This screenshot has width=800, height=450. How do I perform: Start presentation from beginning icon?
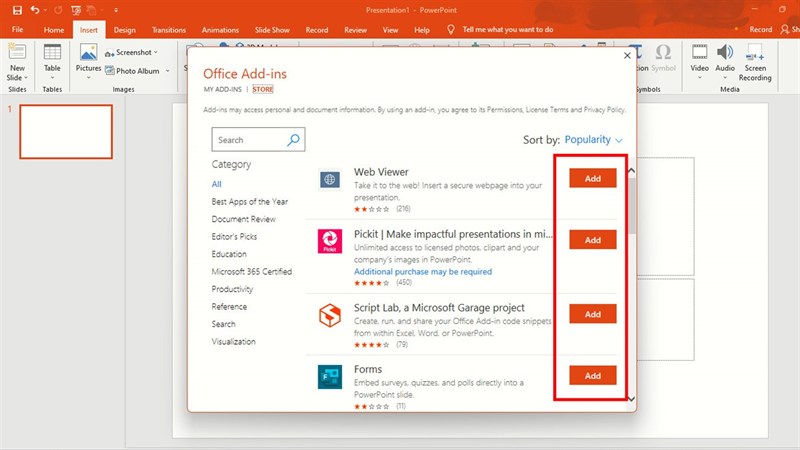pyautogui.click(x=76, y=10)
